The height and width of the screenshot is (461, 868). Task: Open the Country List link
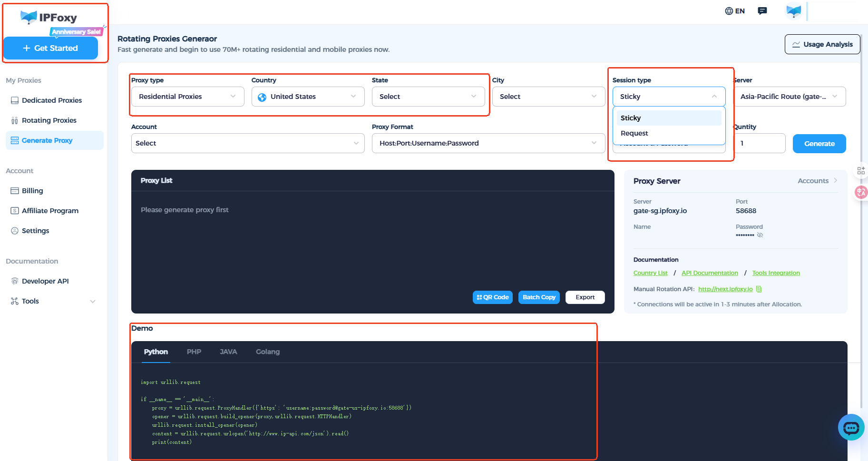click(x=651, y=273)
